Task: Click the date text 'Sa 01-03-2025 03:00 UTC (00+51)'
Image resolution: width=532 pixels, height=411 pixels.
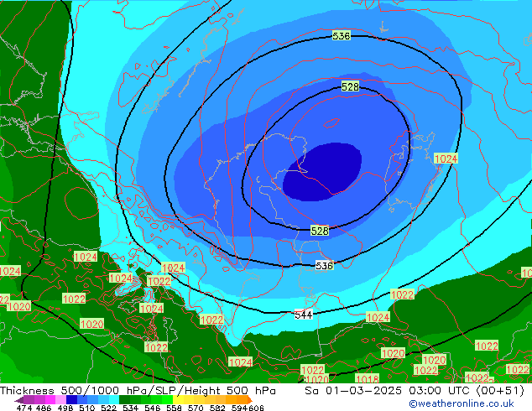Action: [x=415, y=391]
